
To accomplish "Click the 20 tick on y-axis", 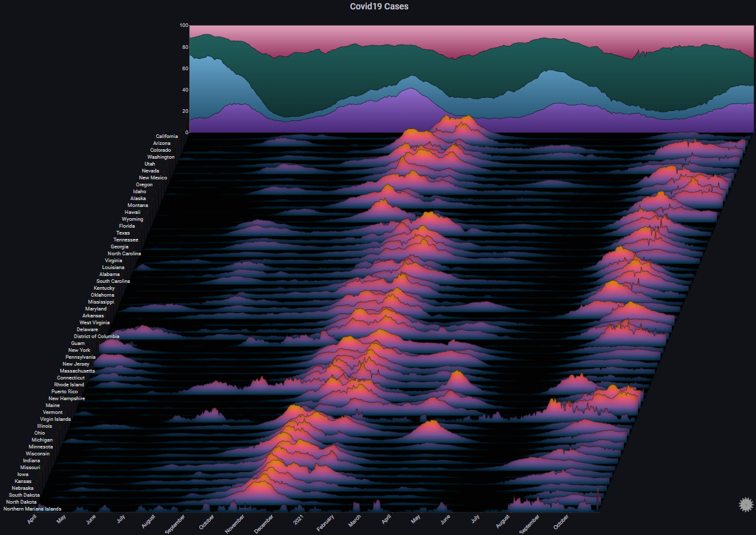I will 185,111.
